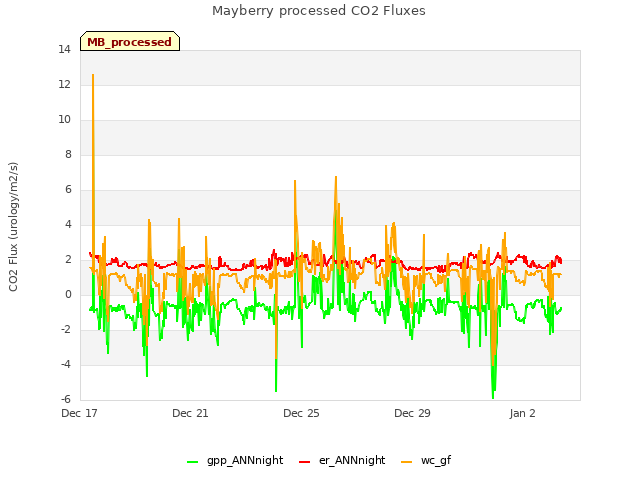Click the 6 y-axis tick label
Image resolution: width=640 pixels, height=480 pixels.
68,190
